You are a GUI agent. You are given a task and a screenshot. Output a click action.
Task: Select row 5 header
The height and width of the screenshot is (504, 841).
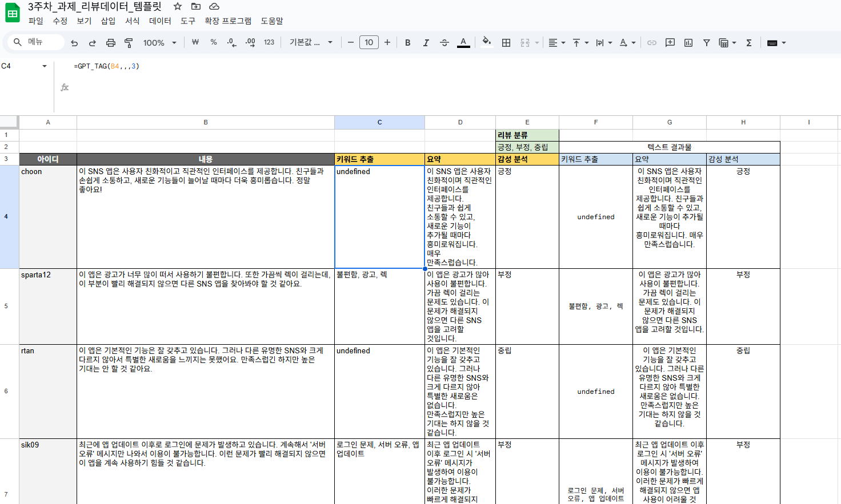pyautogui.click(x=9, y=307)
